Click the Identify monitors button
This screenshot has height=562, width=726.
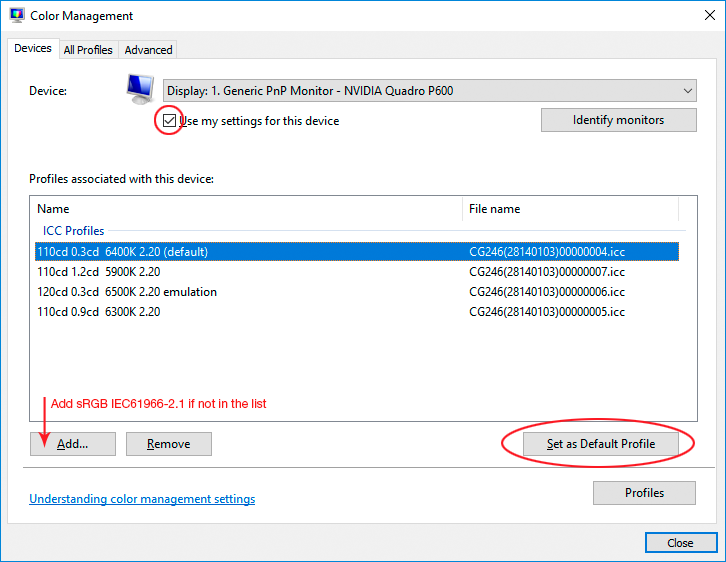(618, 120)
